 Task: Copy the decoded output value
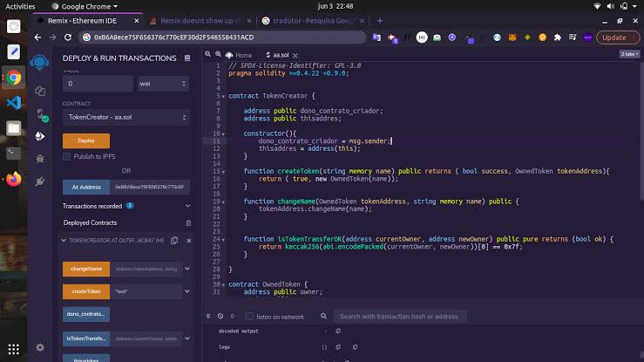click(338, 331)
